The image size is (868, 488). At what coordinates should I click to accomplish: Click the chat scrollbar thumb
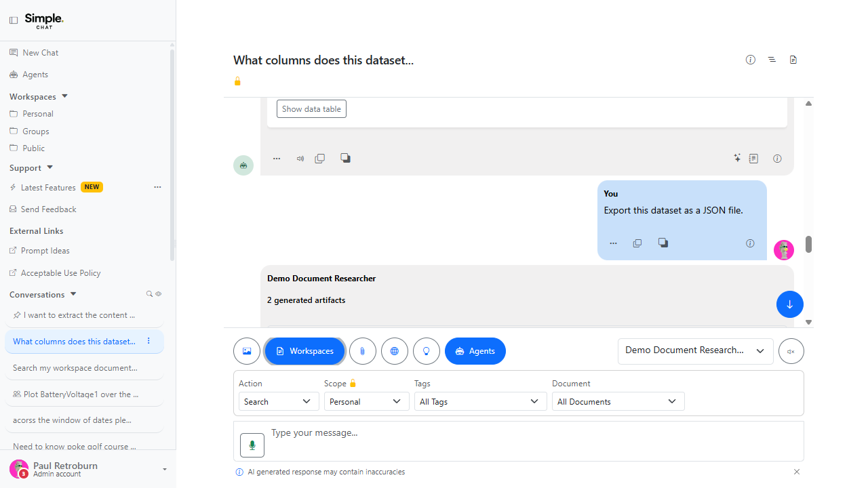808,244
